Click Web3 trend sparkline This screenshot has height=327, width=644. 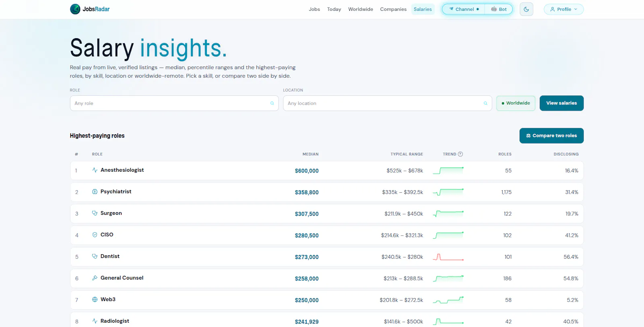coord(448,300)
